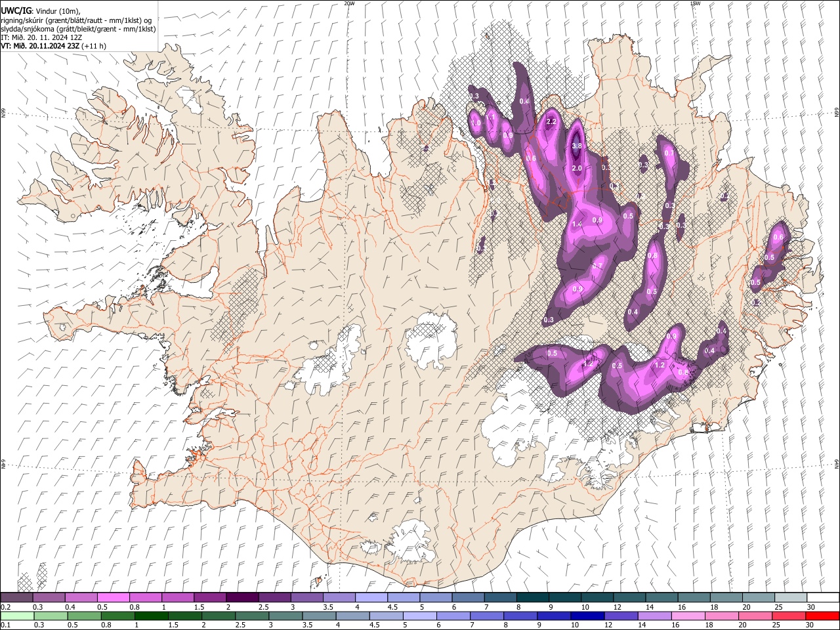Click the white top-row swatch after 30
Viewport: 840px width, 630px height.
pos(822,598)
